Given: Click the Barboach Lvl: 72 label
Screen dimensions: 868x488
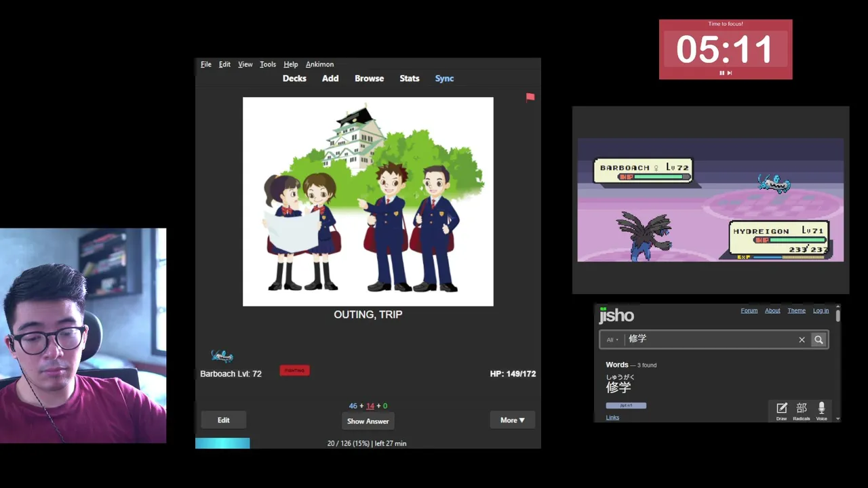Looking at the screenshot, I should (231, 373).
